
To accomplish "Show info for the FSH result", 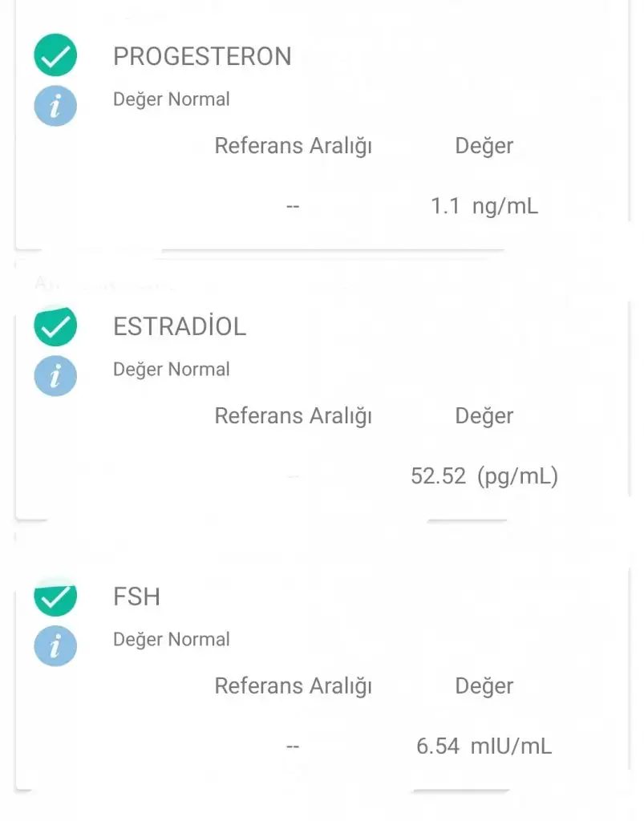I will click(55, 645).
